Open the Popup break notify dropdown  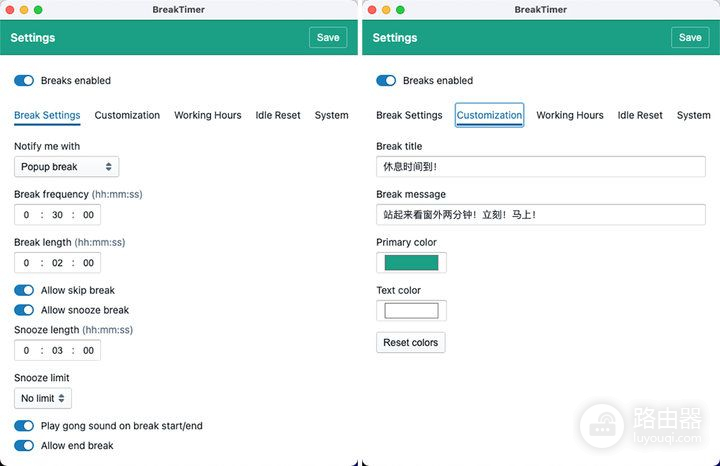67,167
